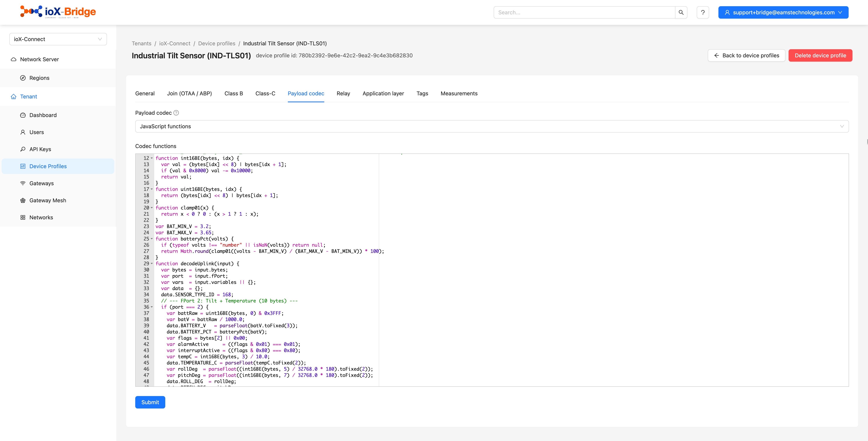Click the Tenant home icon

coord(14,97)
